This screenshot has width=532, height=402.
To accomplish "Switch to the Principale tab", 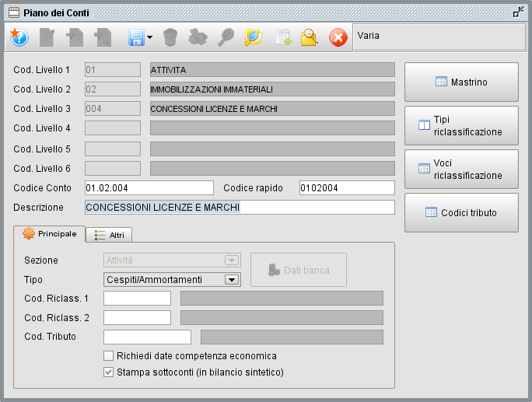I will tap(50, 234).
